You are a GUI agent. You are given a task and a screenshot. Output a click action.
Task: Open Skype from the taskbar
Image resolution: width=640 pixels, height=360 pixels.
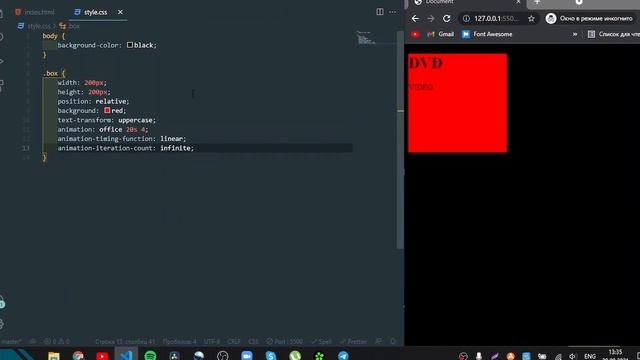[271, 356]
